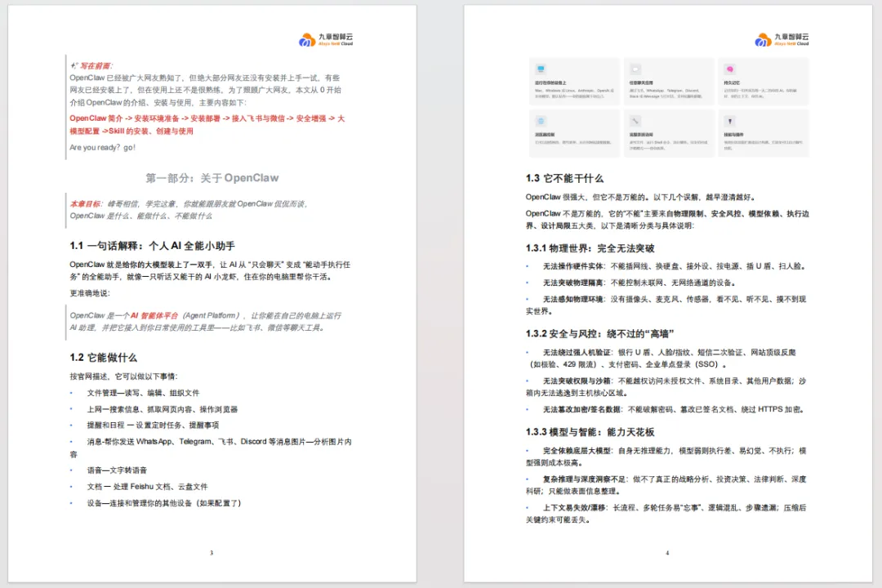Click the red label 本章目标
Image resolution: width=882 pixels, height=588 pixels.
tap(85, 203)
